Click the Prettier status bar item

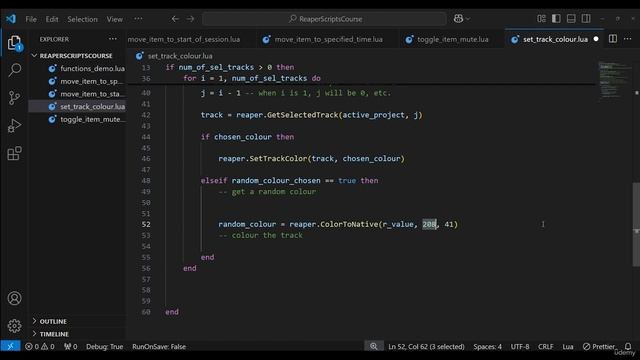click(x=598, y=347)
